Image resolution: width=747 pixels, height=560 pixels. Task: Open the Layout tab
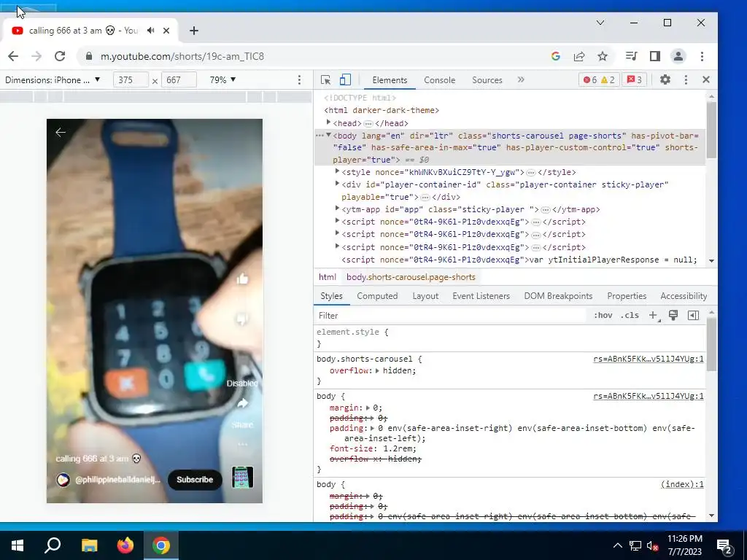(425, 296)
